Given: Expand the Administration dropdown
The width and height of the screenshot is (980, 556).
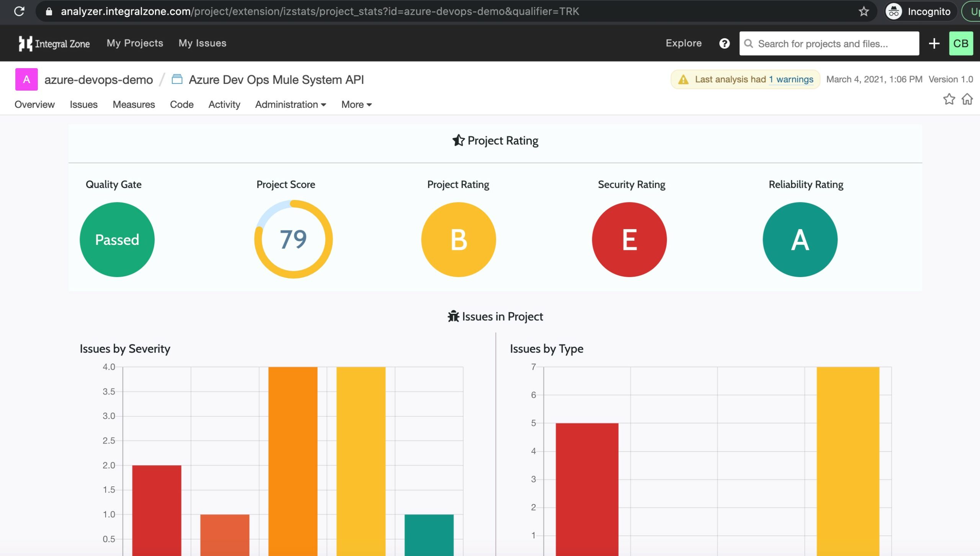Looking at the screenshot, I should (x=291, y=104).
